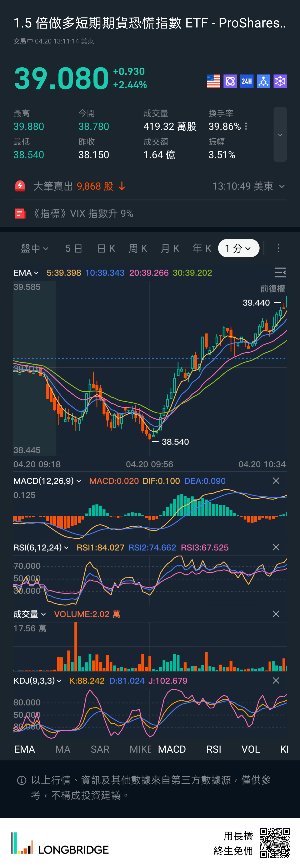Tap the purple hexagon cube icon
300x868 pixels.
[x=280, y=81]
